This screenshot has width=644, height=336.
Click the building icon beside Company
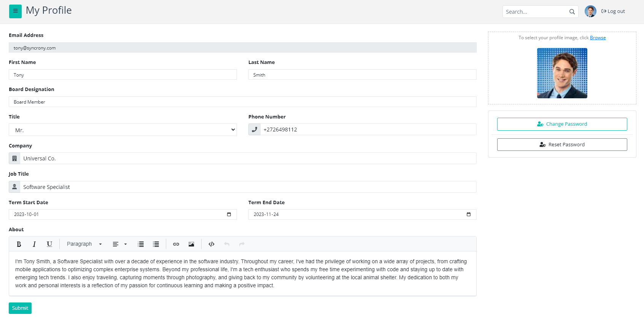pos(14,158)
